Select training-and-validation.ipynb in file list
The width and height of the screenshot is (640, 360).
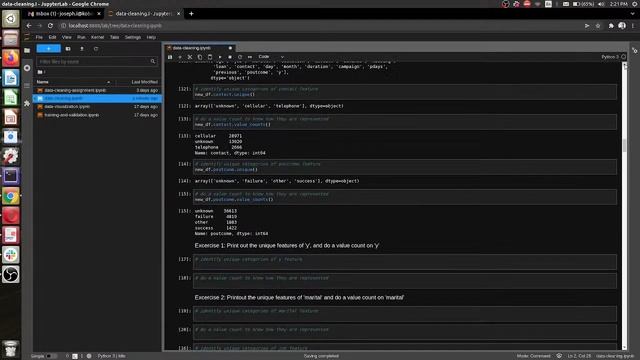click(x=97, y=115)
